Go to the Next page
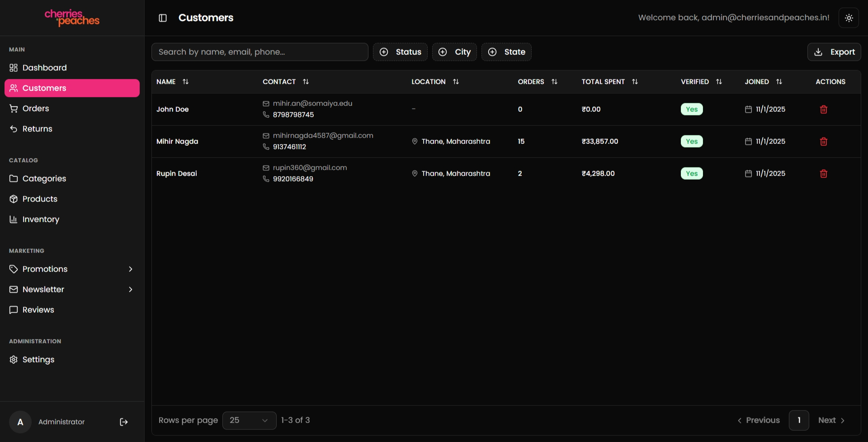The height and width of the screenshot is (442, 868). (x=831, y=420)
